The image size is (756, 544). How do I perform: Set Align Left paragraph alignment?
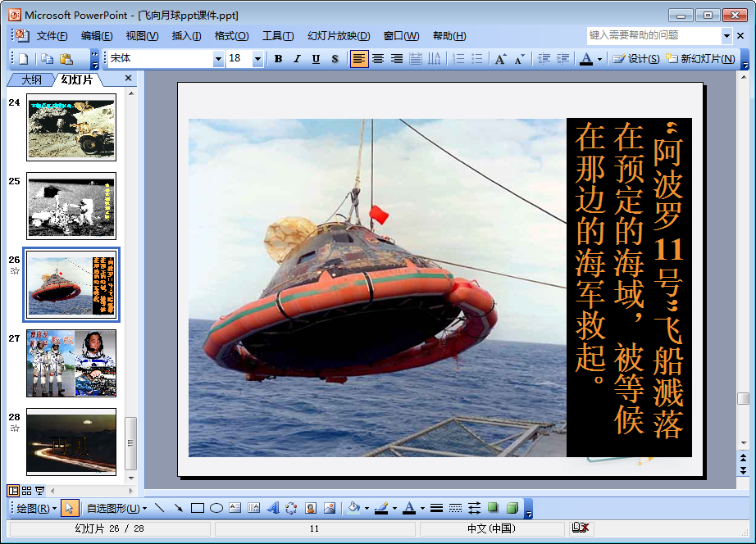358,59
